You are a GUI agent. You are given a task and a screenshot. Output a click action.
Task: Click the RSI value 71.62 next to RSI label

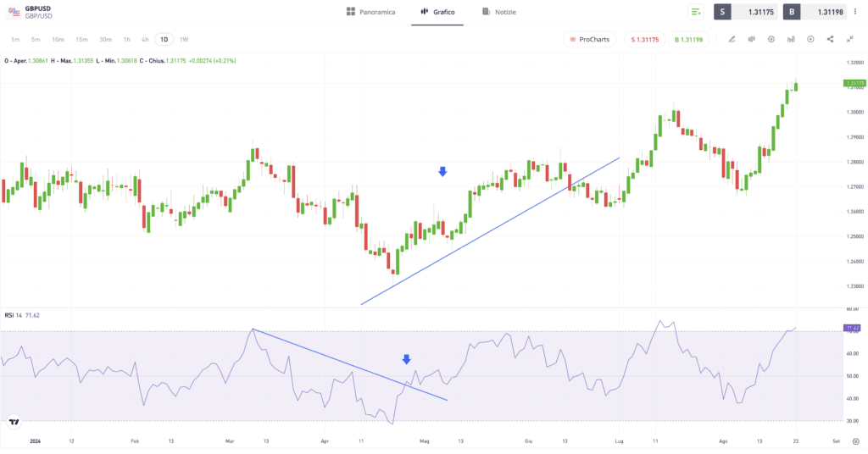33,315
